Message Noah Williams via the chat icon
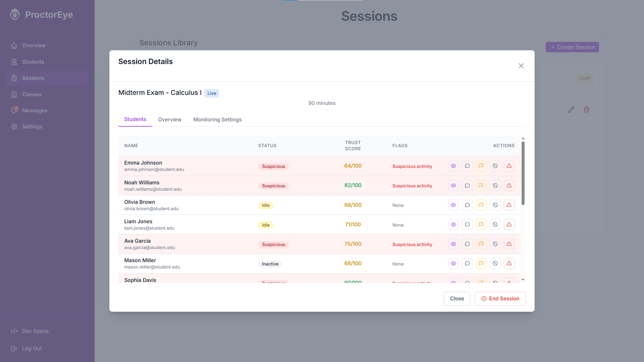The height and width of the screenshot is (362, 644). [x=467, y=185]
